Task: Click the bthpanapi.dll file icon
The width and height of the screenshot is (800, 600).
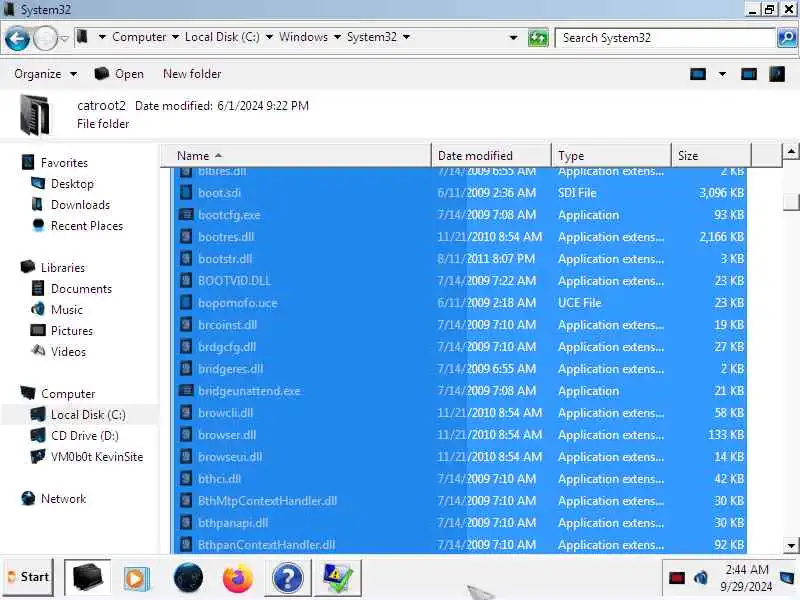Action: [x=186, y=522]
